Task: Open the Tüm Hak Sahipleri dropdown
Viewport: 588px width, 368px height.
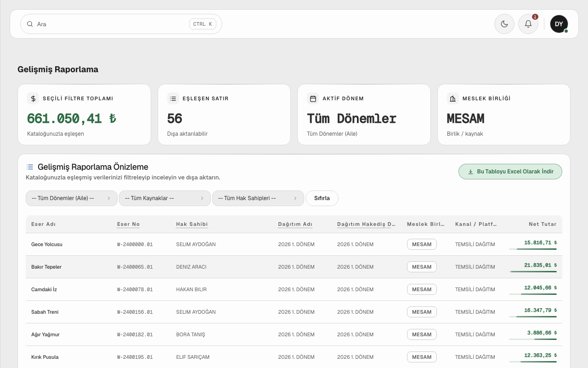Action: 258,198
